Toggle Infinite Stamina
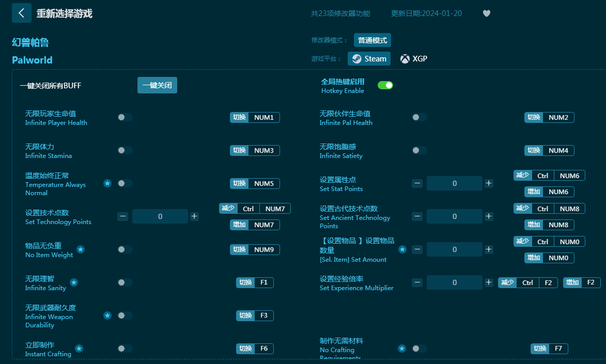606x364 pixels. [125, 150]
